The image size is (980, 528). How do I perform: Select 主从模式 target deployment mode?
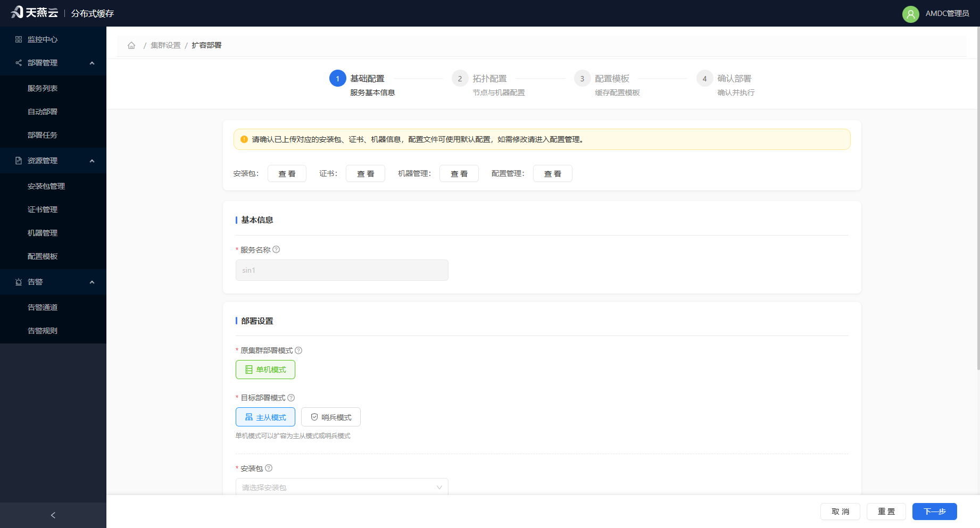[265, 417]
